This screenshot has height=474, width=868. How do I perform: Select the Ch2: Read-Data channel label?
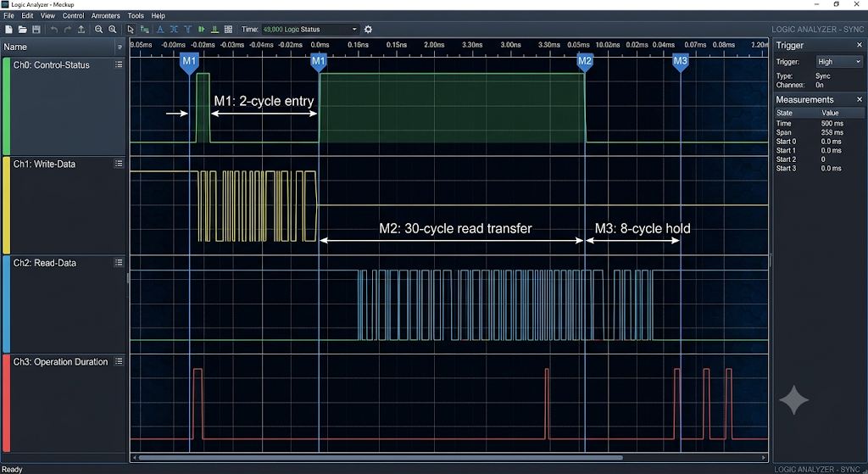coord(45,263)
